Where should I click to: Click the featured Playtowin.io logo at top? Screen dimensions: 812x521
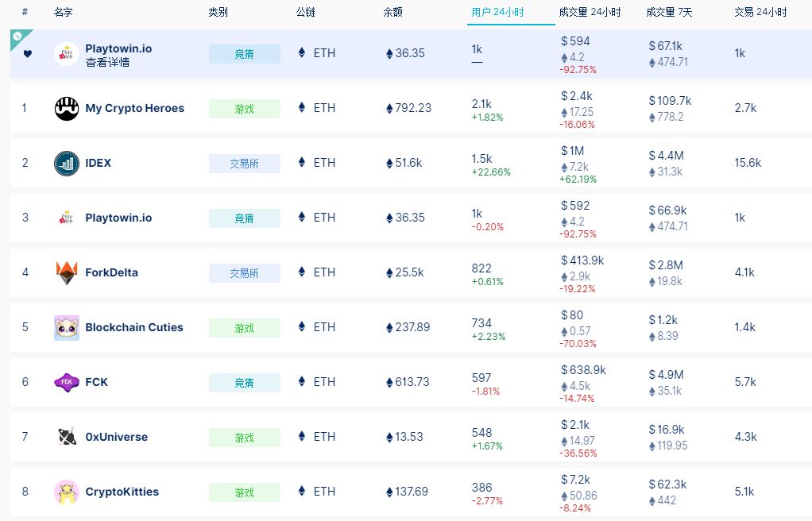(x=67, y=54)
